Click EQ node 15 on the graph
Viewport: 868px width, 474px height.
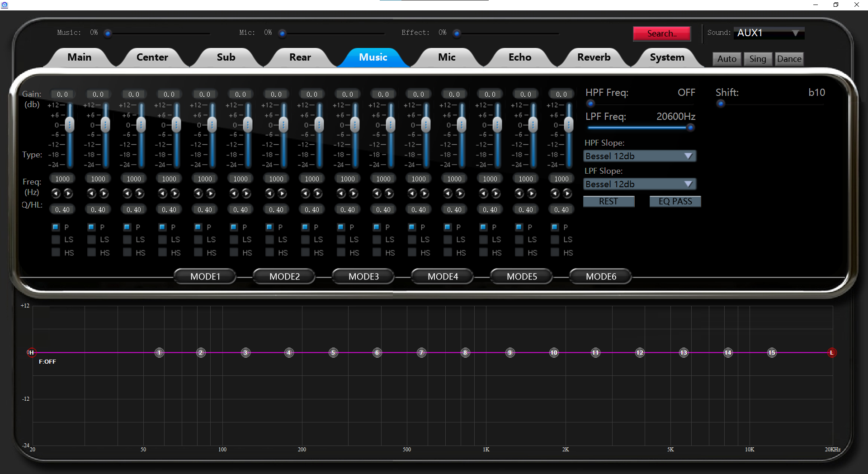tap(772, 352)
